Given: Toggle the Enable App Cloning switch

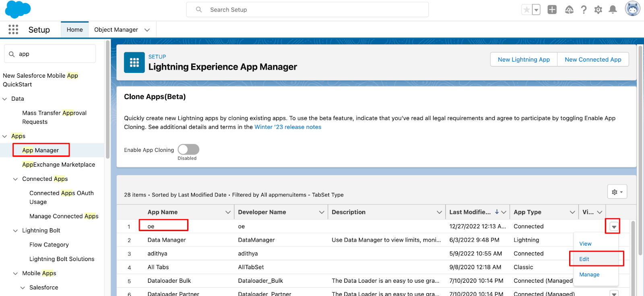Looking at the screenshot, I should point(188,149).
